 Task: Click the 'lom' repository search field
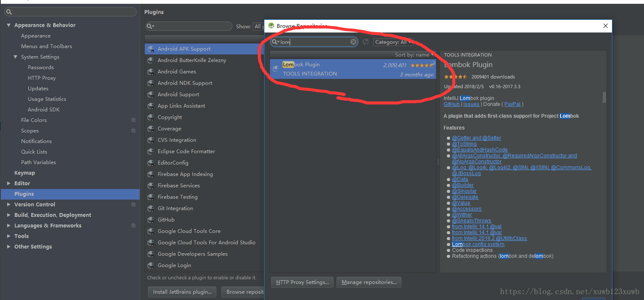click(314, 42)
